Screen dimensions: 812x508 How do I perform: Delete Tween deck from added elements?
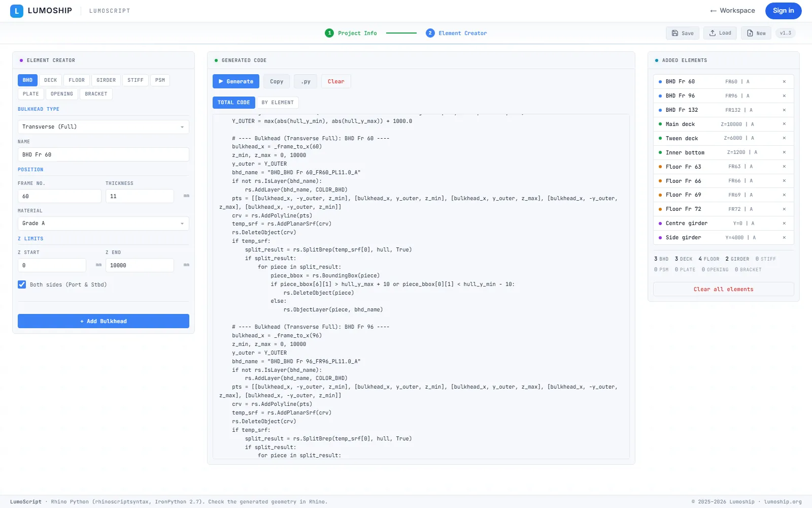tap(784, 138)
